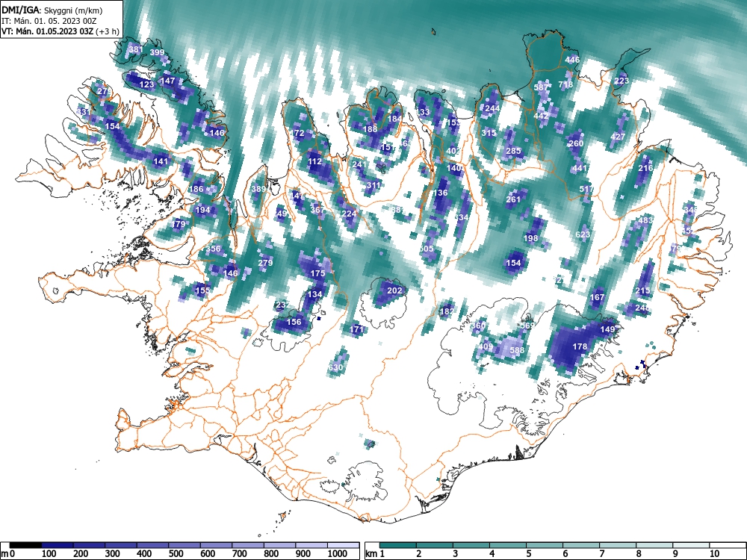
Task: Click the "10" label on the km legend
Action: click(x=714, y=554)
